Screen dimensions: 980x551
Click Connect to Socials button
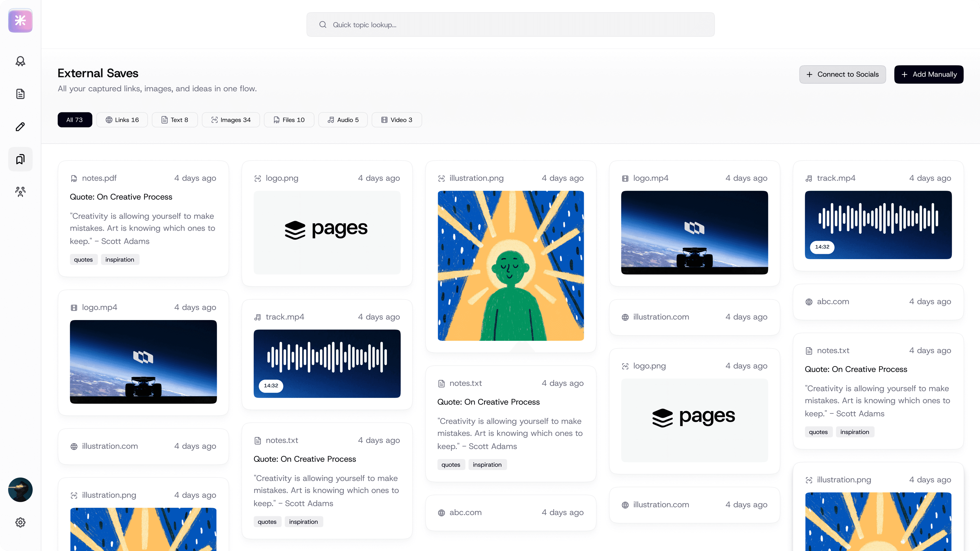[842, 75]
